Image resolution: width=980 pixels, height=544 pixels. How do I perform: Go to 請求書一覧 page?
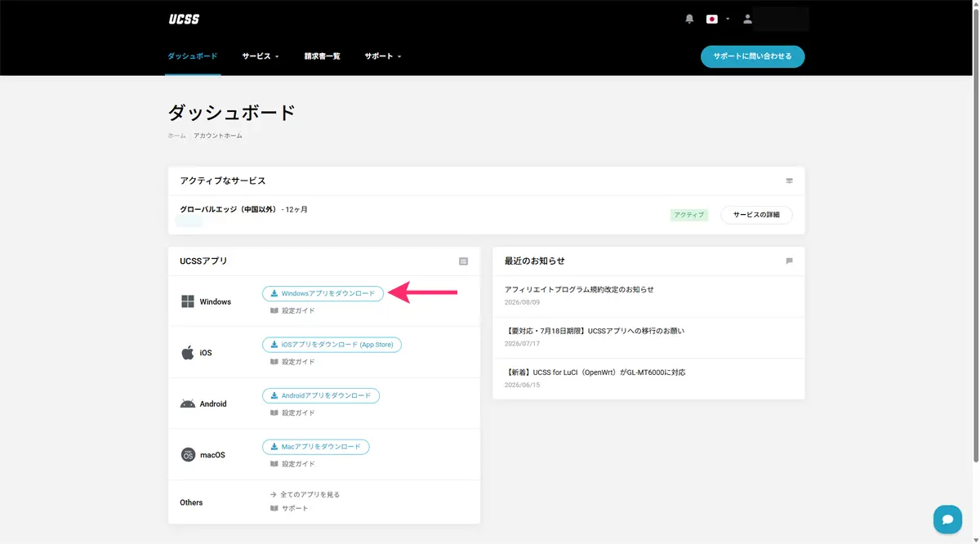pyautogui.click(x=322, y=56)
